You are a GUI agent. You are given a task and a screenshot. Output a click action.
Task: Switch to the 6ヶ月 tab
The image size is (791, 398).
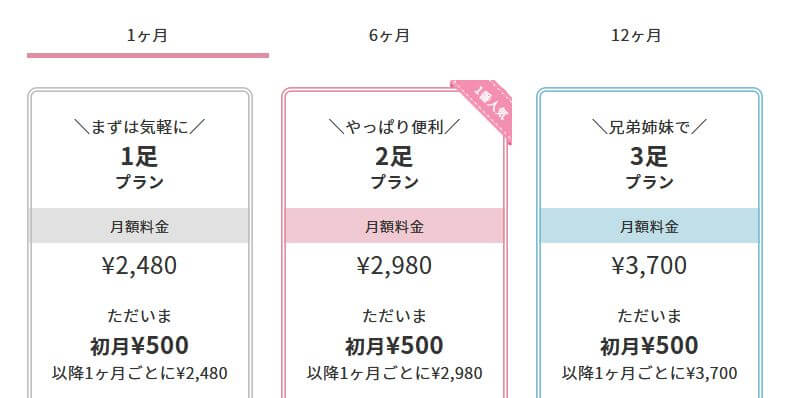click(389, 36)
